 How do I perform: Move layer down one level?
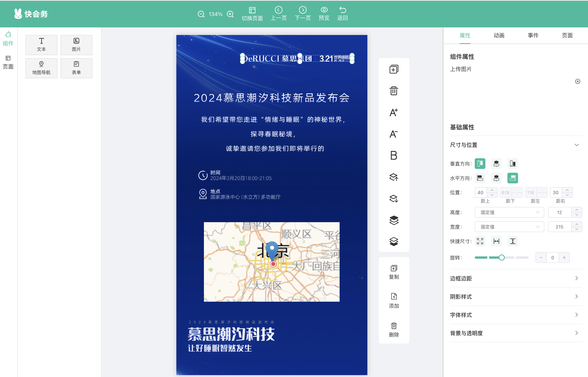point(394,199)
